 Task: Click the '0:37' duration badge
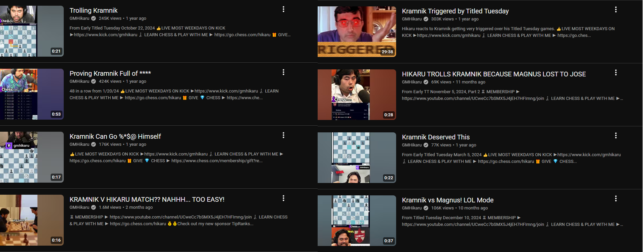pos(388,241)
